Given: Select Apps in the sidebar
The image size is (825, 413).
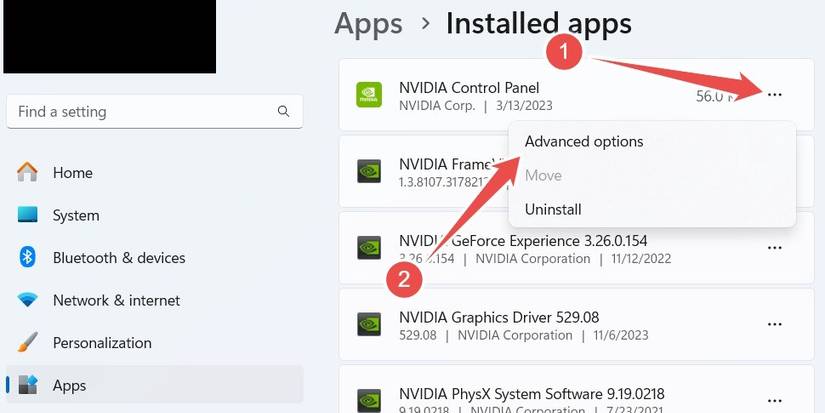Looking at the screenshot, I should coord(69,385).
